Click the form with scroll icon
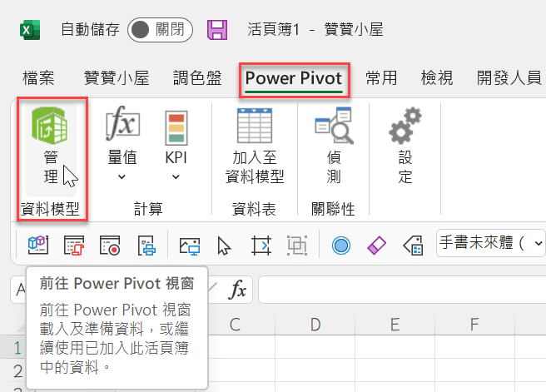The height and width of the screenshot is (392, 546). pyautogui.click(x=74, y=246)
